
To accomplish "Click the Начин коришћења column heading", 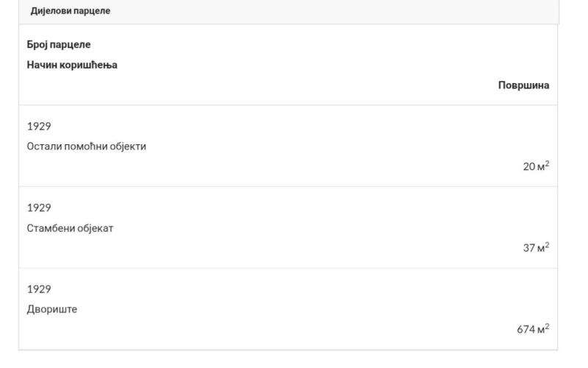I will 72,65.
